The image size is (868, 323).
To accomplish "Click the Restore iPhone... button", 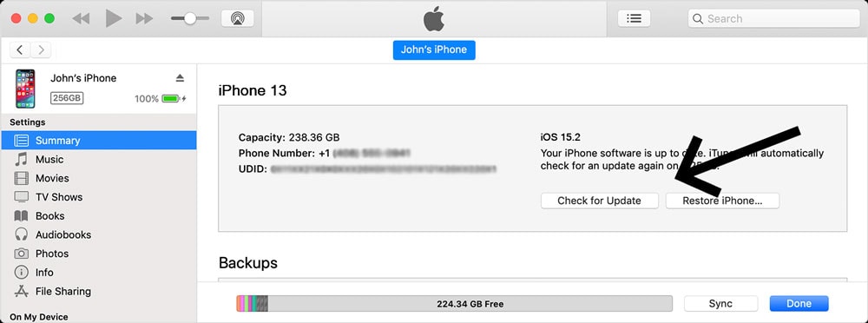I will tap(722, 201).
